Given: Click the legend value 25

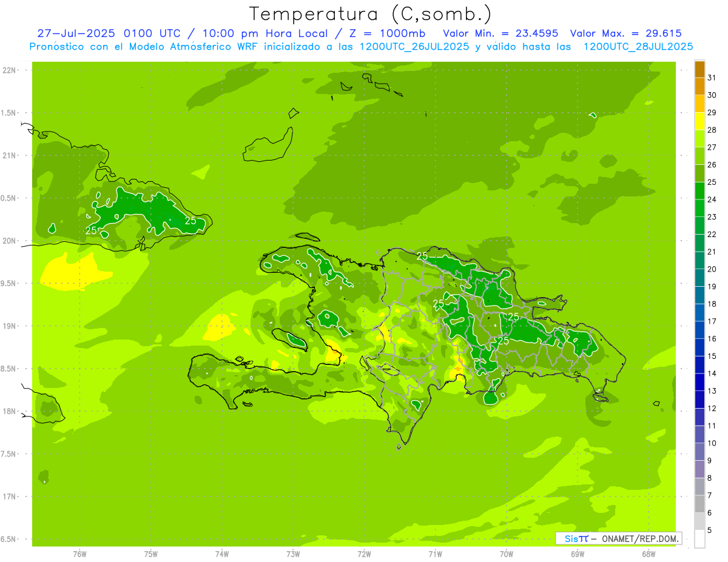Looking at the screenshot, I should pyautogui.click(x=712, y=182).
